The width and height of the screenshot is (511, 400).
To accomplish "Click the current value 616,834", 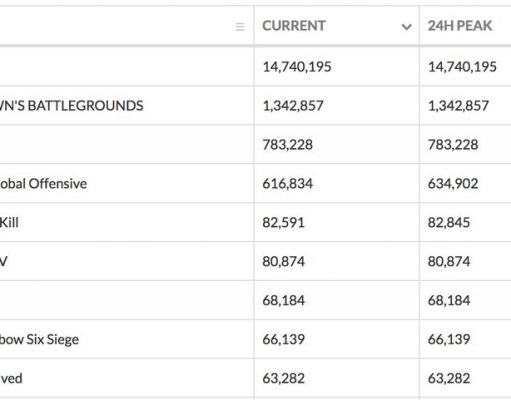I will coord(287,184).
